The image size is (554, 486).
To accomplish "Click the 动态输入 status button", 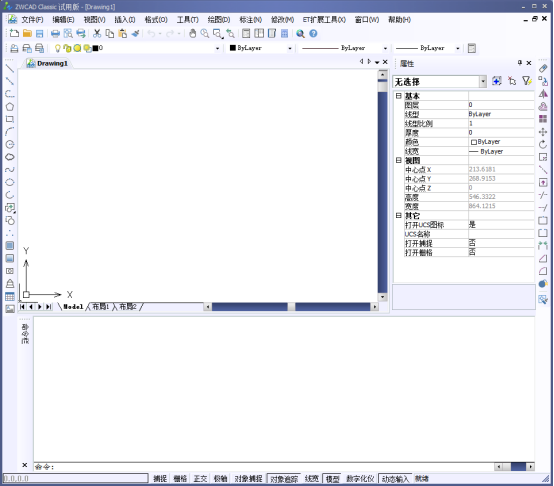I will pos(395,479).
